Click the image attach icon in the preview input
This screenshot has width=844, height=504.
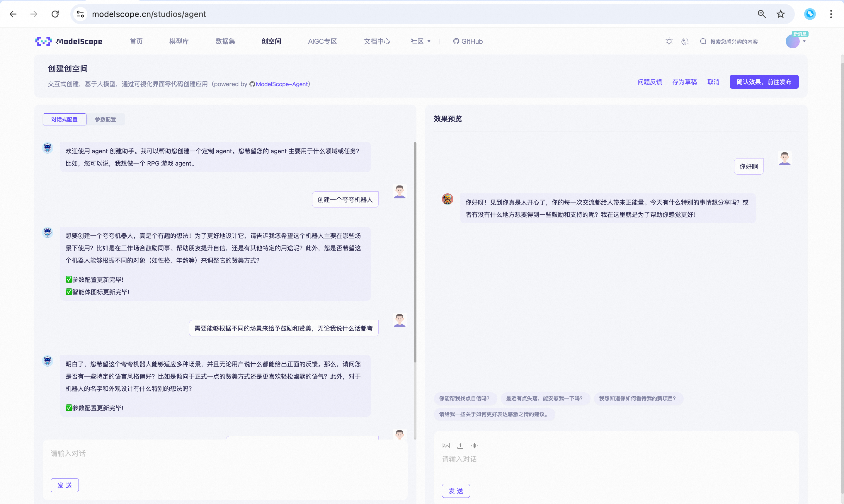[x=446, y=446]
